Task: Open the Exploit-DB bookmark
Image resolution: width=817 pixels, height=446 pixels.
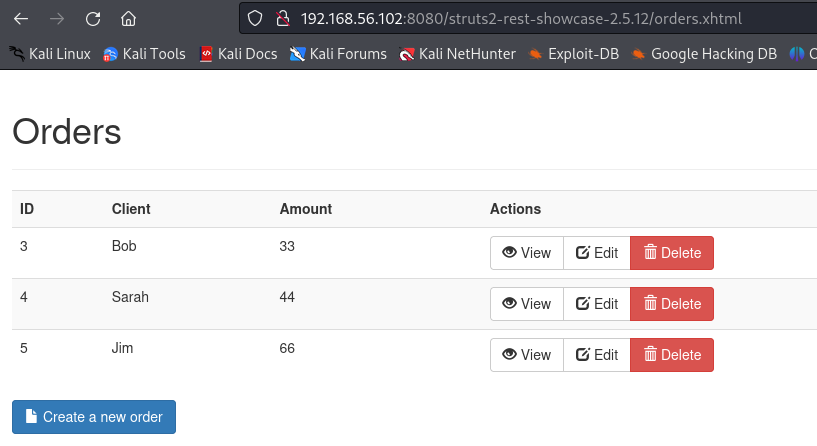Action: 574,54
